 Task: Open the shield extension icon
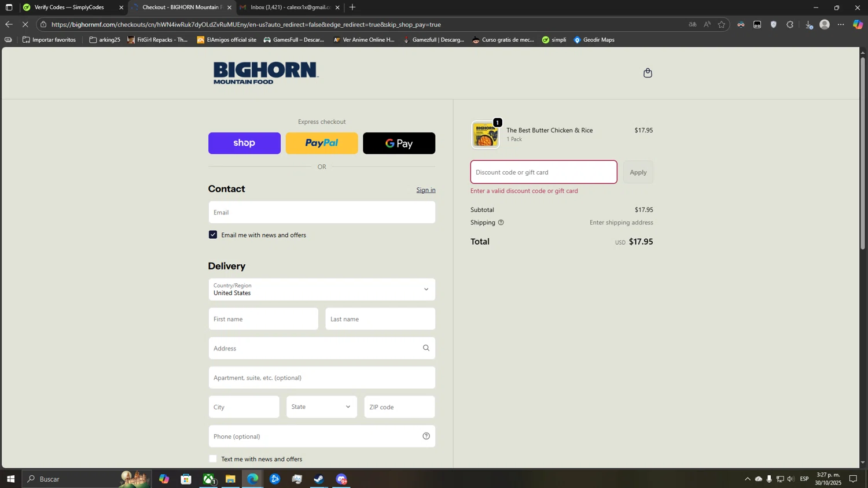click(773, 24)
